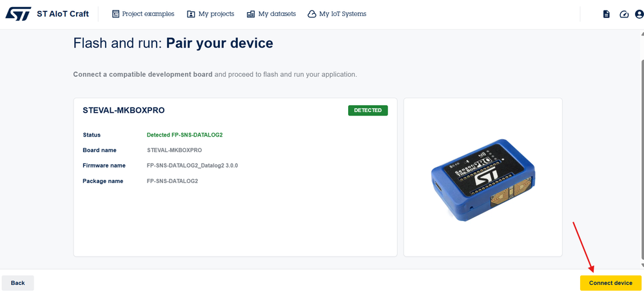This screenshot has width=644, height=292.
Task: Click the ST AIoT Craft title
Action: (63, 14)
